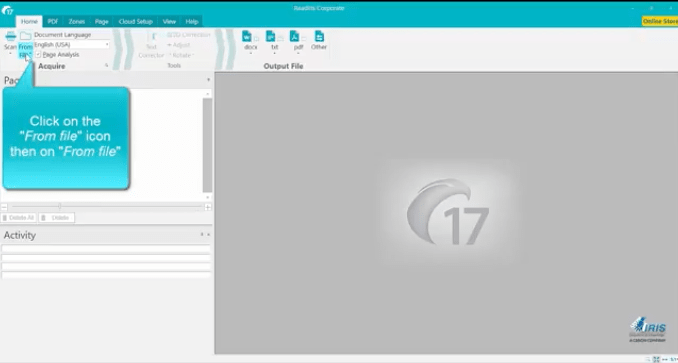This screenshot has height=363, width=678.
Task: Click the 3D Correction tool
Action: (189, 35)
